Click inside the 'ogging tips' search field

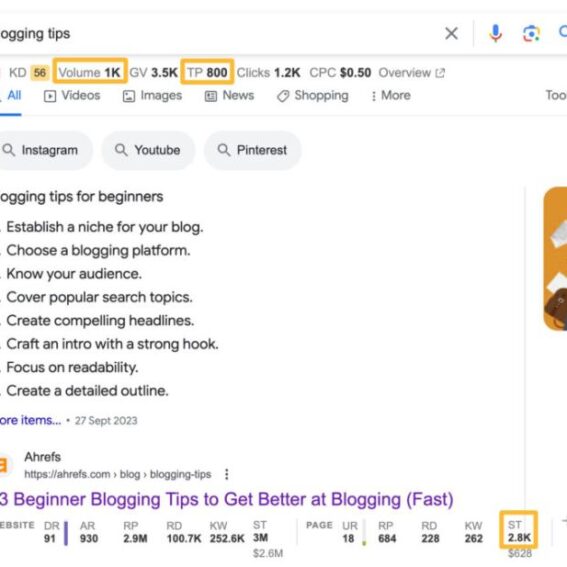tap(217, 34)
